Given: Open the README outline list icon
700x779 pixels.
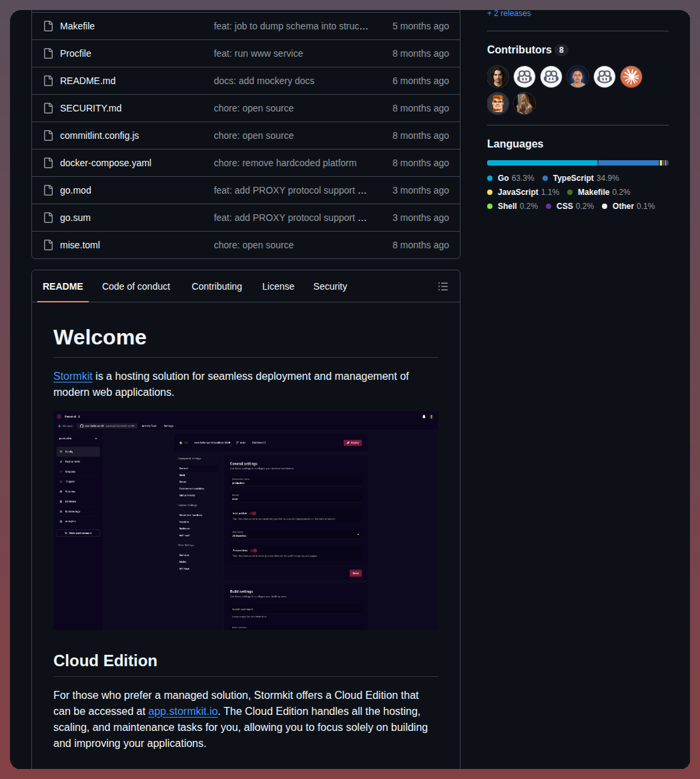Looking at the screenshot, I should pyautogui.click(x=442, y=286).
